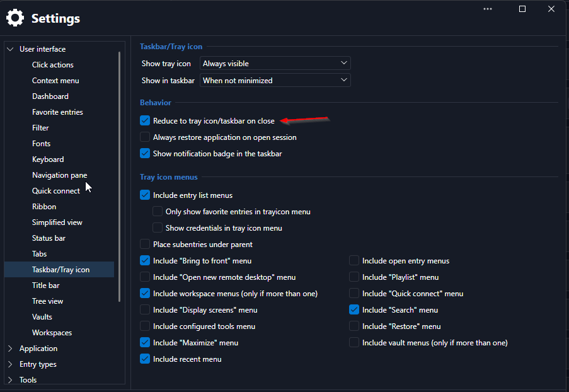Screen dimensions: 569x392
Task: Open the Show tray icon dropdown
Action: [x=275, y=63]
